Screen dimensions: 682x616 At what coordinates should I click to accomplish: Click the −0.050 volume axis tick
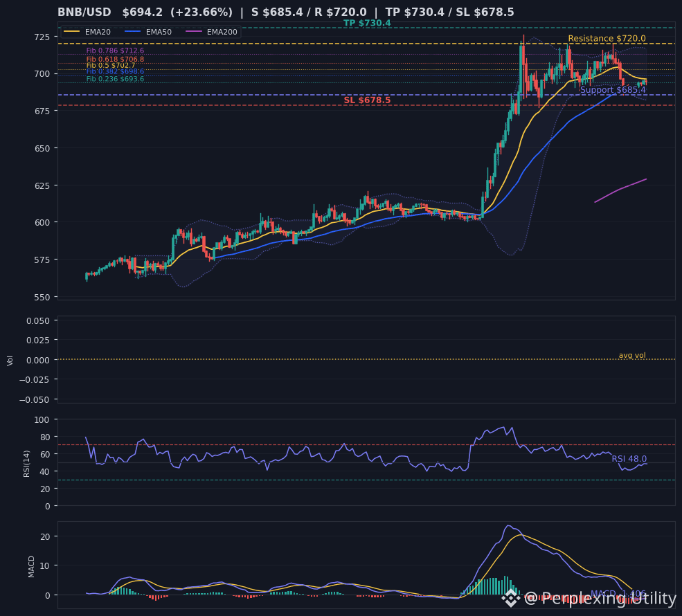[35, 399]
